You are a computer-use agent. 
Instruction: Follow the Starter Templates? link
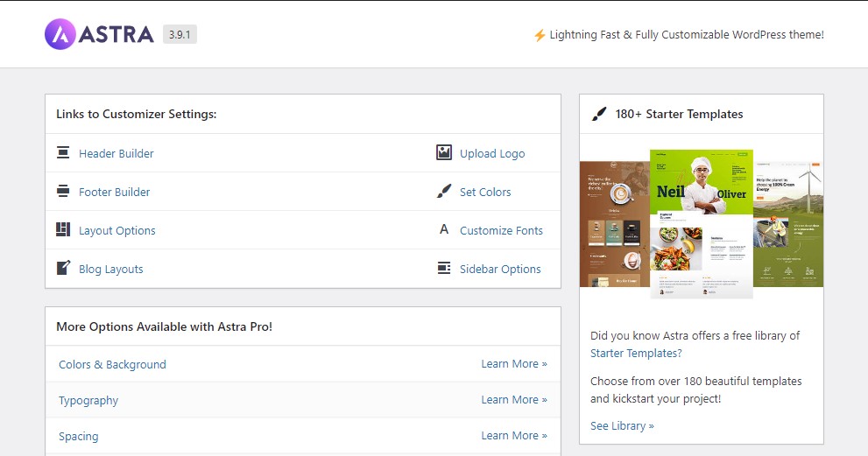(636, 353)
